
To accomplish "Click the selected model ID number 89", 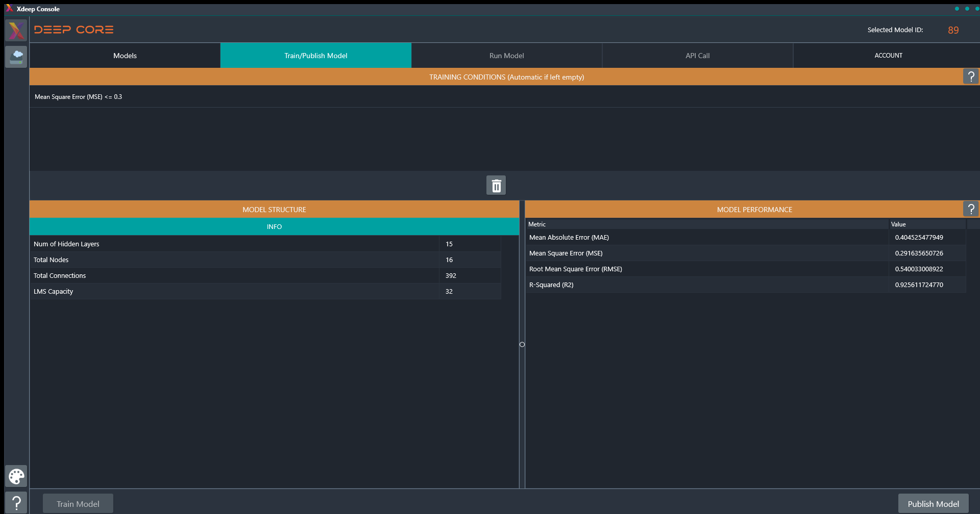I will point(953,30).
